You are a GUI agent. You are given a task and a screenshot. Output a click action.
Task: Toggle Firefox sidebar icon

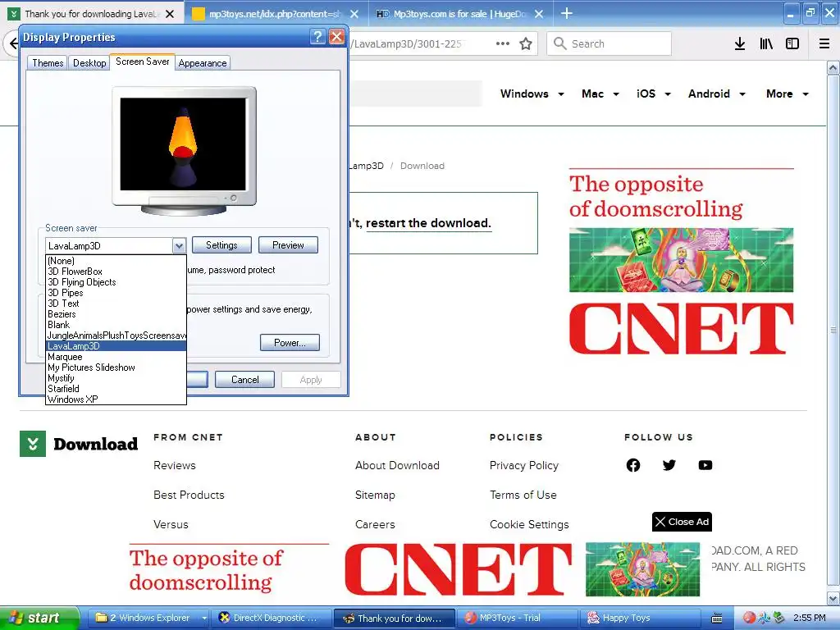click(792, 44)
